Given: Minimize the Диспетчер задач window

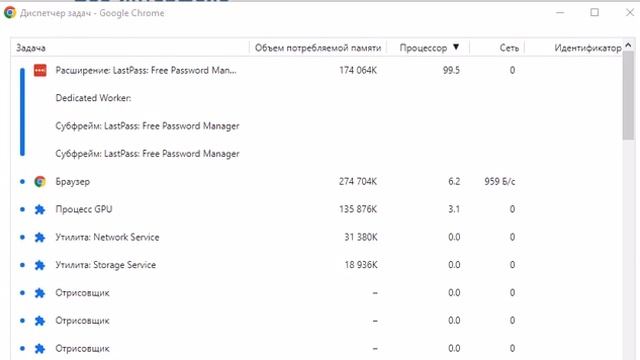Looking at the screenshot, I should coord(560,13).
